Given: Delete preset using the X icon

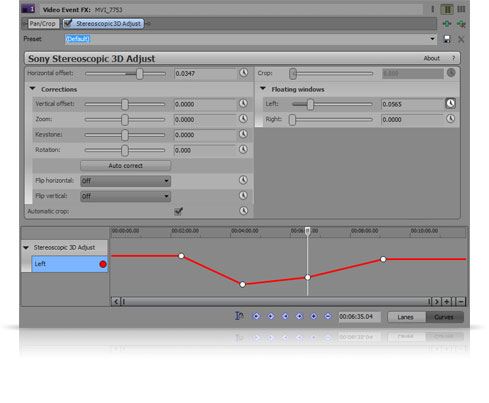Looking at the screenshot, I should coord(461,39).
